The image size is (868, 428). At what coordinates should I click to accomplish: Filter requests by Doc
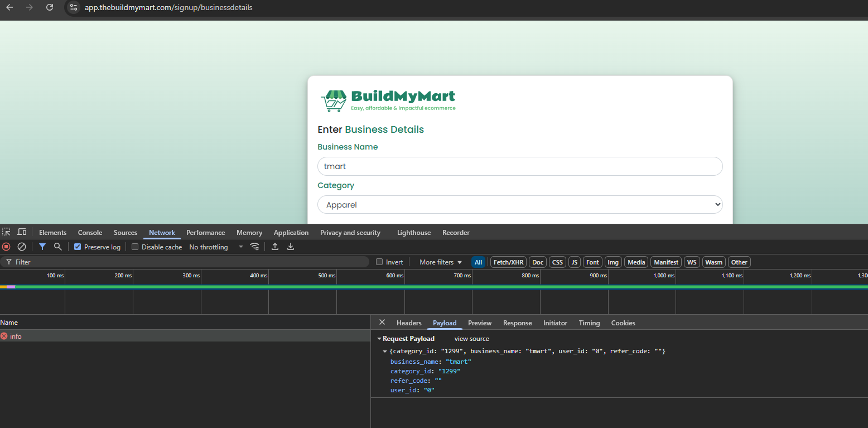click(x=538, y=262)
